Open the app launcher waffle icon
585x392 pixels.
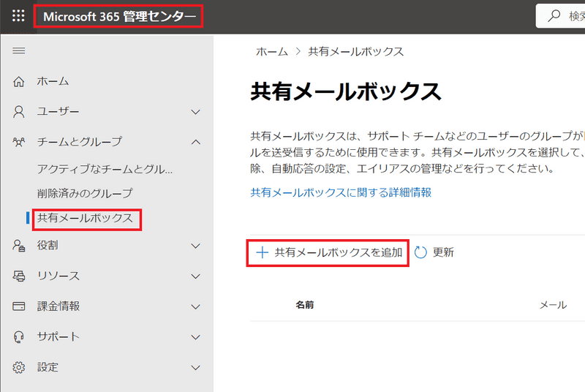click(x=19, y=15)
